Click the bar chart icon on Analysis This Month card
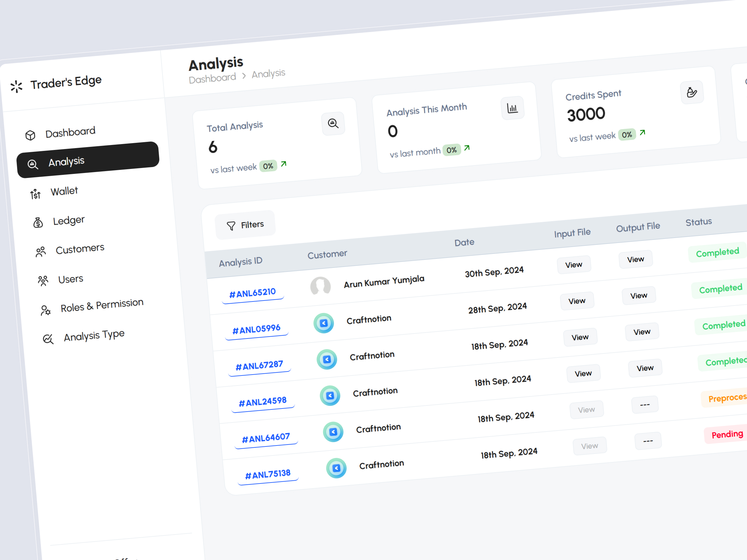Viewport: 747px width, 560px height. tap(512, 108)
